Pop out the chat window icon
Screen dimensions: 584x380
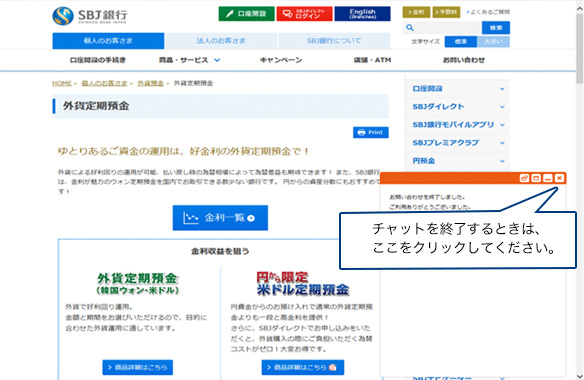[x=524, y=178]
